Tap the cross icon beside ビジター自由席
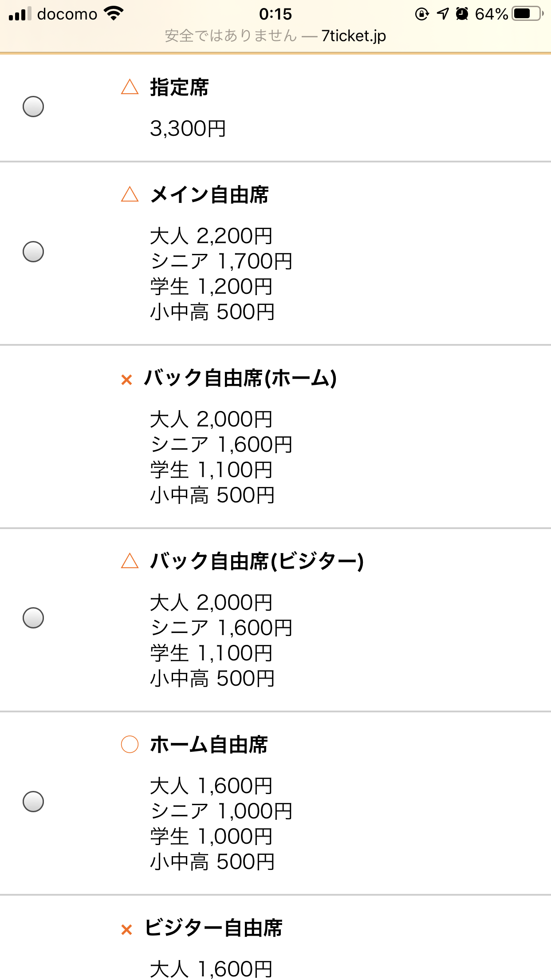551x980 pixels. tap(127, 929)
